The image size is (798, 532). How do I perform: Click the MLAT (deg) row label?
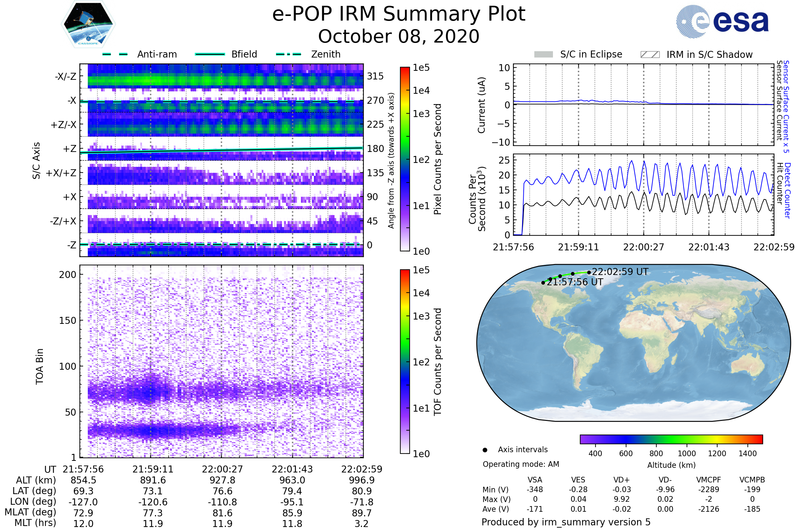click(x=30, y=512)
